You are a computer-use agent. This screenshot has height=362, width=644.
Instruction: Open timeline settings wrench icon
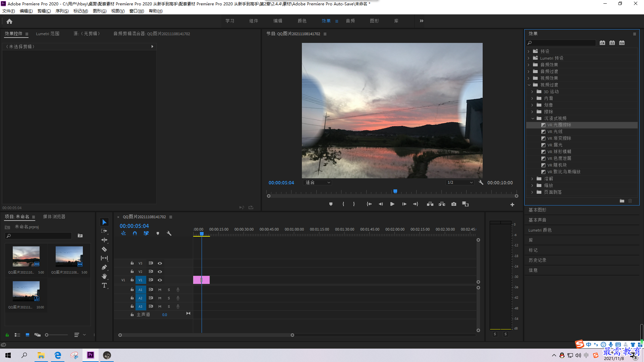[169, 233]
